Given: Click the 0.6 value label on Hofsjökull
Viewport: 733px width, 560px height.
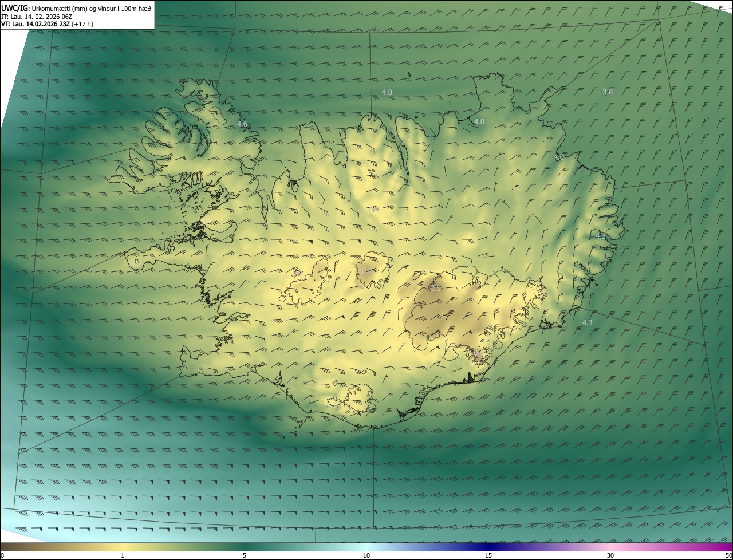Looking at the screenshot, I should click(x=367, y=270).
